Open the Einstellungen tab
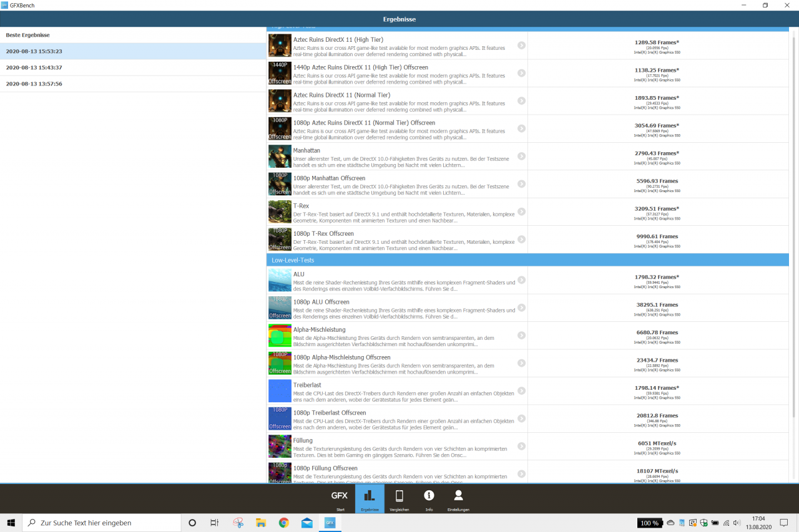 458,499
